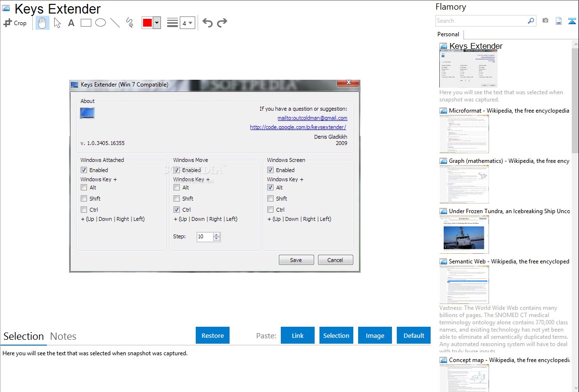Switch to the Notes tab
Viewport: 579px width, 392px height.
click(x=63, y=336)
